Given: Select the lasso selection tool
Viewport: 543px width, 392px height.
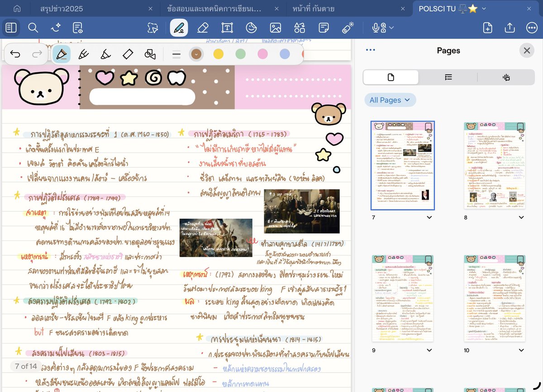Looking at the screenshot, I should coord(152,28).
